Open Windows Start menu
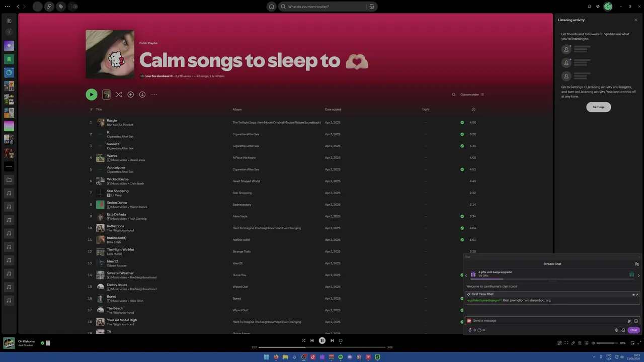 (x=266, y=357)
